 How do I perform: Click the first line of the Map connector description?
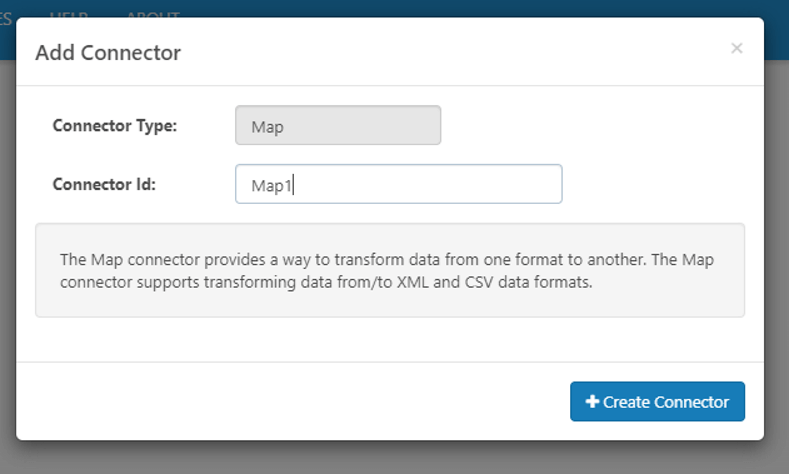(x=387, y=260)
